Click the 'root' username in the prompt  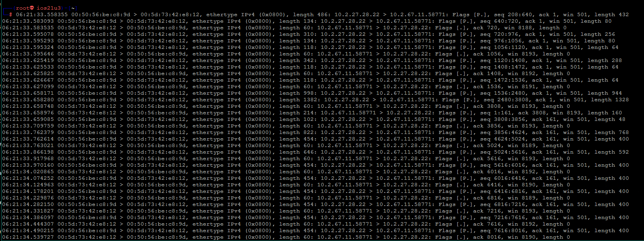23,8
